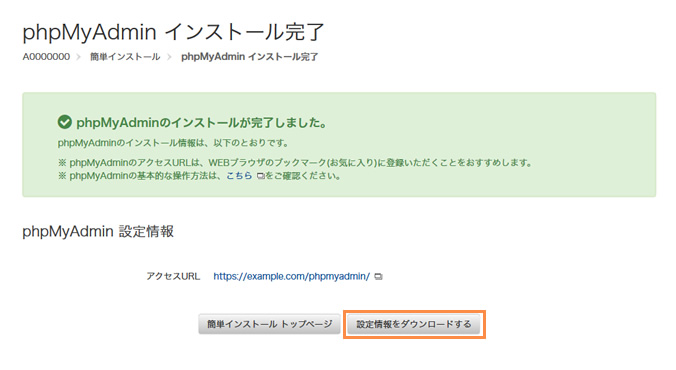Select phpMyAdmin インストール完了 breadcrumb text
Image resolution: width=676 pixels, height=370 pixels.
pyautogui.click(x=250, y=57)
